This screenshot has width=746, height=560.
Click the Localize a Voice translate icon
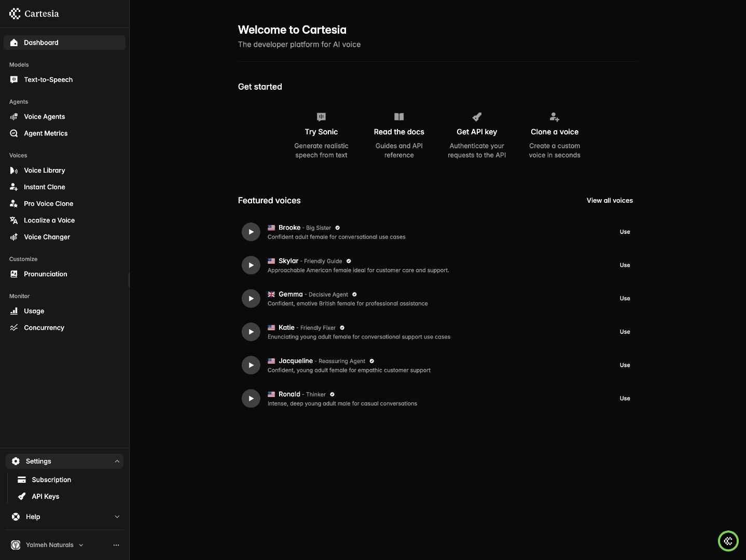pos(14,220)
